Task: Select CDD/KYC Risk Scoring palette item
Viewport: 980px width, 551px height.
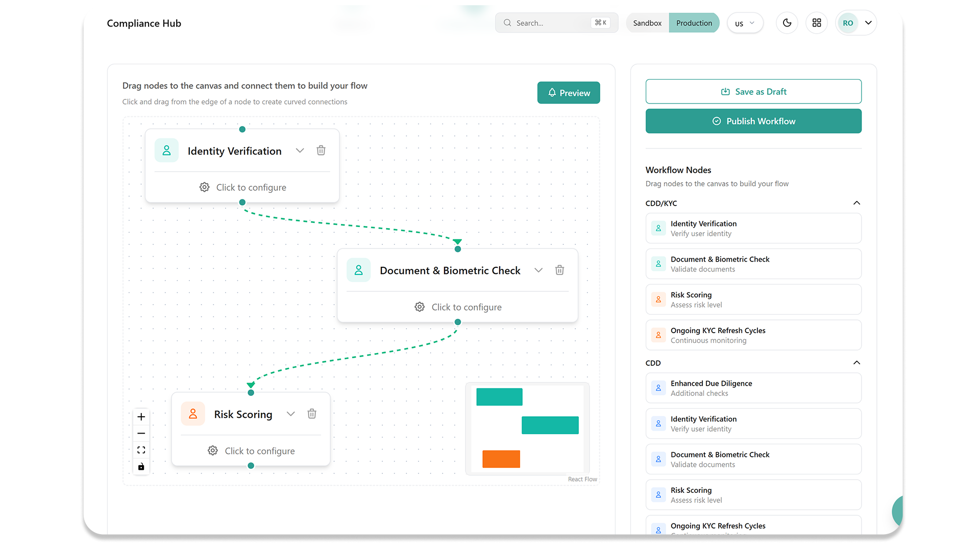Action: [x=753, y=299]
